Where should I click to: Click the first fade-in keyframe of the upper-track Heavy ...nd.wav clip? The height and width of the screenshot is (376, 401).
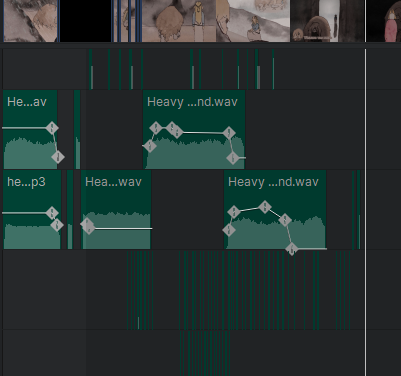[x=150, y=146]
